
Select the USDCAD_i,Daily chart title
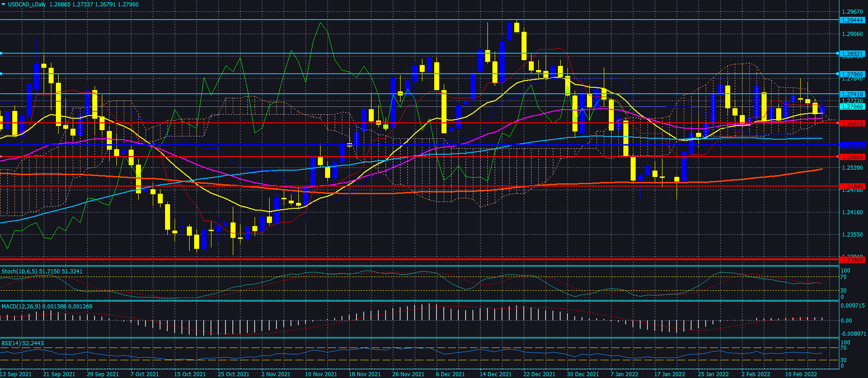[27, 5]
